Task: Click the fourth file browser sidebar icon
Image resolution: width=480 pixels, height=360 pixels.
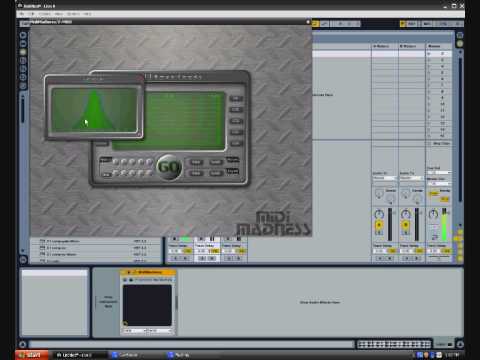Action: pos(23,60)
